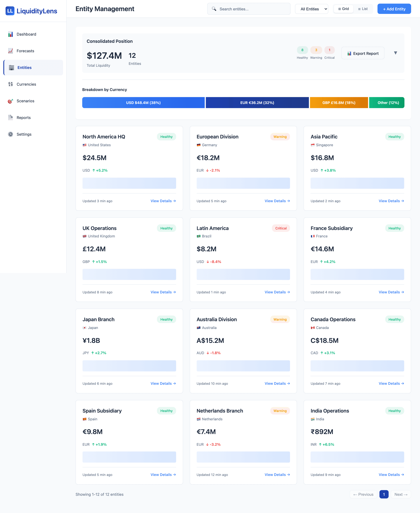420x513 pixels.
Task: Click the Settings gear icon
Action: coord(10,134)
